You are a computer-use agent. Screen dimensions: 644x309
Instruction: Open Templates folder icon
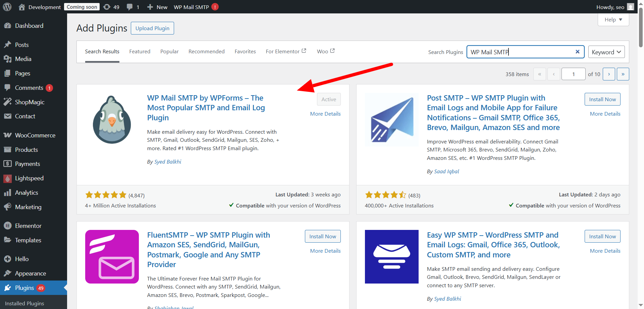8,240
